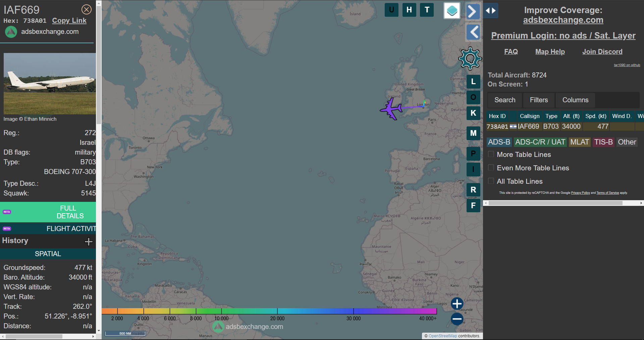The width and height of the screenshot is (644, 340).
Task: Open tar1090 on github link
Action: (627, 65)
